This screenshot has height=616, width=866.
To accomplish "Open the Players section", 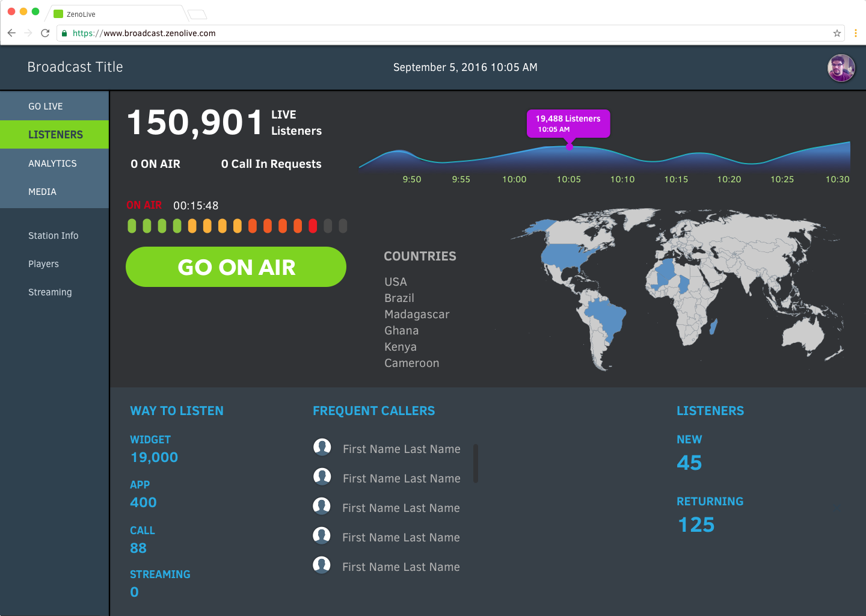I will pyautogui.click(x=43, y=263).
